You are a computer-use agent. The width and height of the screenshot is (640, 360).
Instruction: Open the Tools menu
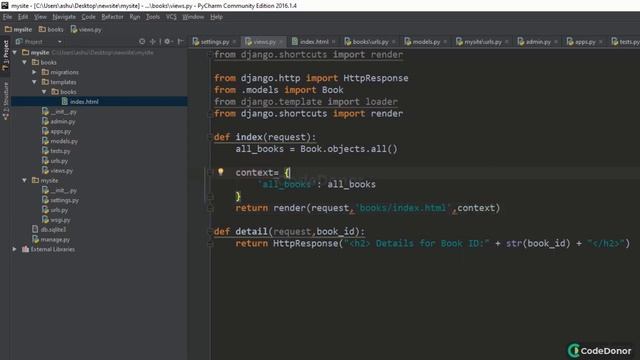153,17
